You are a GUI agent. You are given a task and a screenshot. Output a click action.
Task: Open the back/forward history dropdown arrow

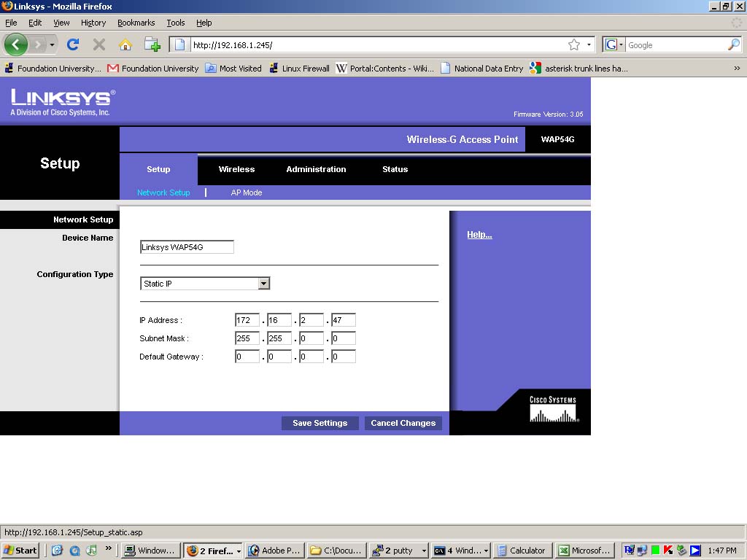coord(52,44)
